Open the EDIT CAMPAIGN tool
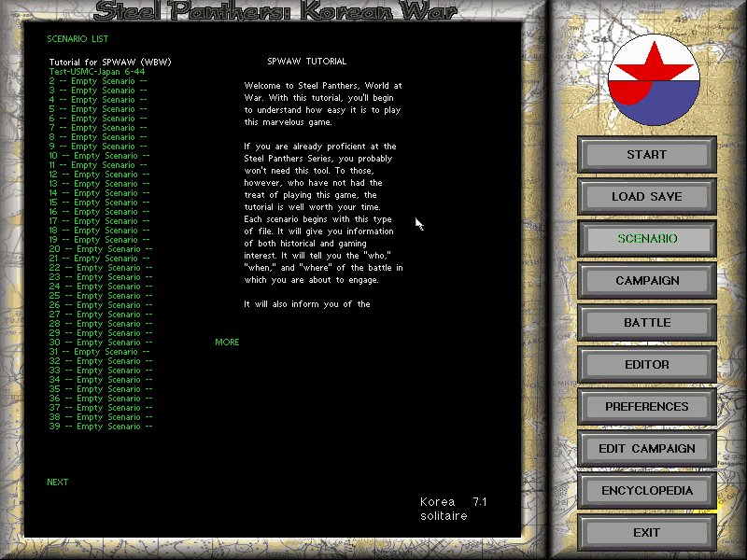This screenshot has height=560, width=747. pyautogui.click(x=647, y=448)
